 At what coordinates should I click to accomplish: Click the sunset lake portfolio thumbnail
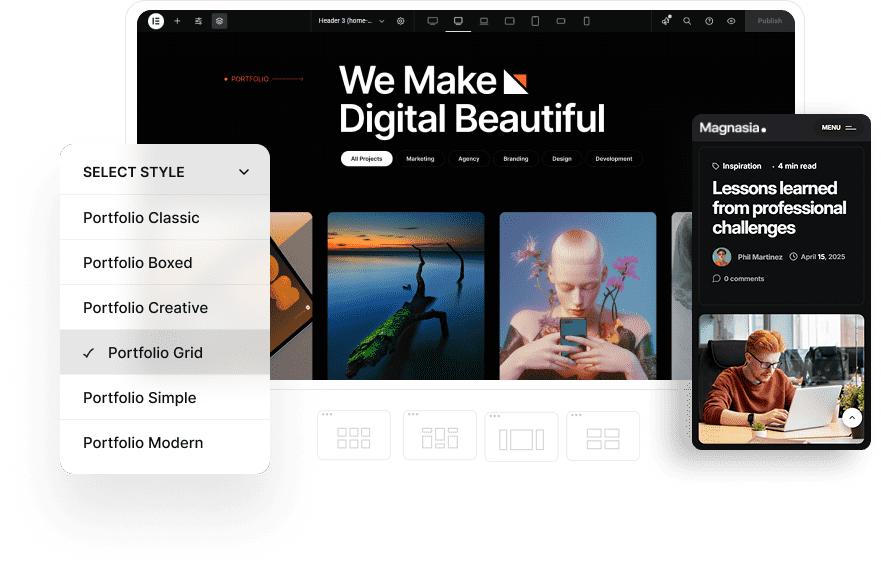(x=405, y=295)
